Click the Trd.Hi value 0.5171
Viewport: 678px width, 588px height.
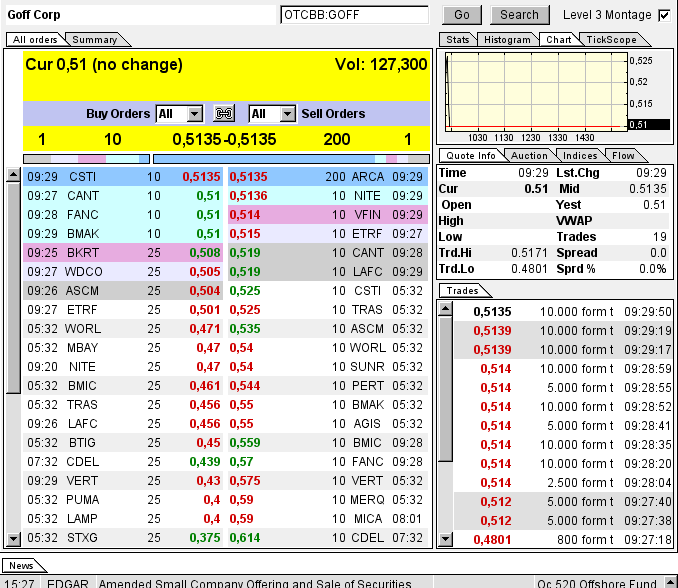click(x=529, y=252)
